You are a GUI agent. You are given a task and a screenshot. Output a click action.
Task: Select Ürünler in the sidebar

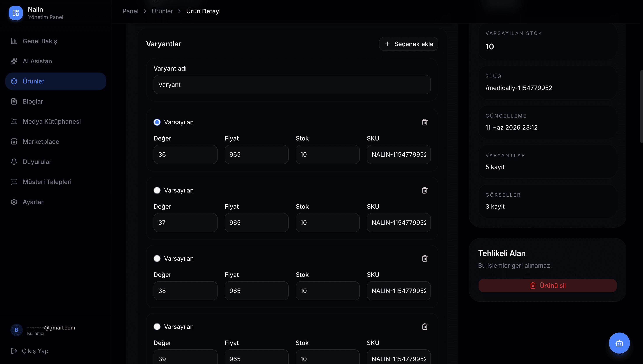click(x=56, y=81)
